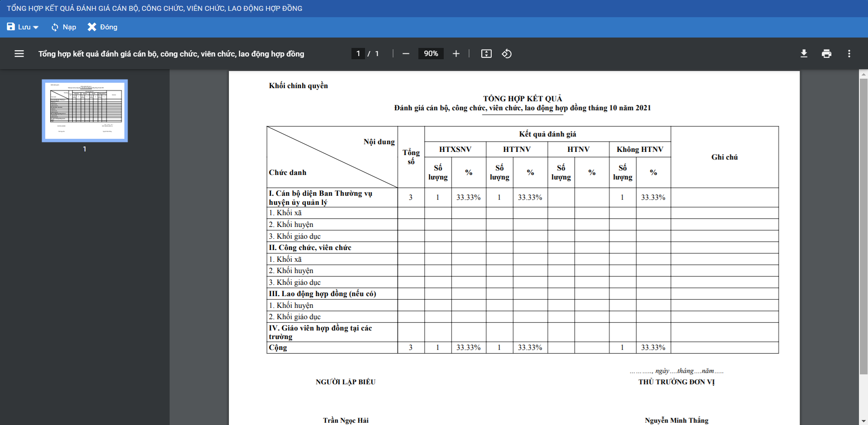
Task: Click the zoom out minus icon
Action: (406, 54)
